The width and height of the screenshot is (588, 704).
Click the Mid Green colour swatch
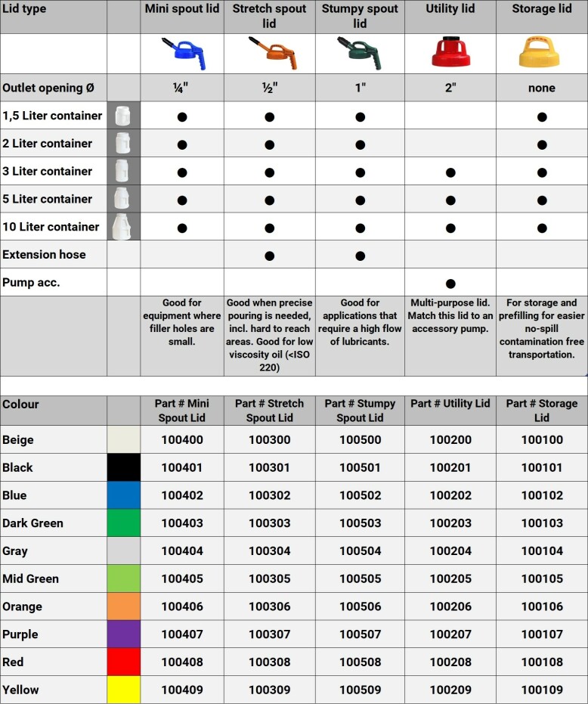(x=123, y=578)
